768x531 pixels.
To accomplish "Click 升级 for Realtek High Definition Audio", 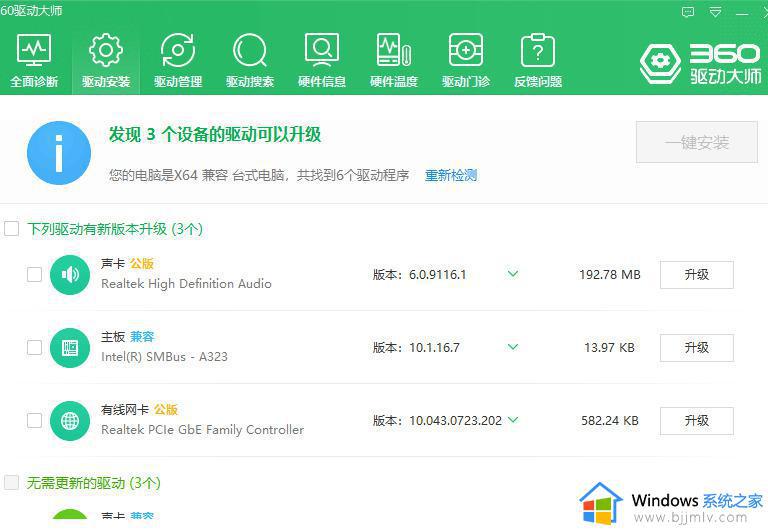I will [697, 275].
